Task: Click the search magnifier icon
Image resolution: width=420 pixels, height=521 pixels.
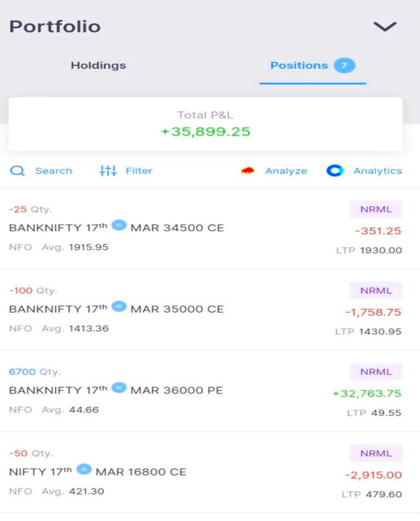Action: [17, 171]
